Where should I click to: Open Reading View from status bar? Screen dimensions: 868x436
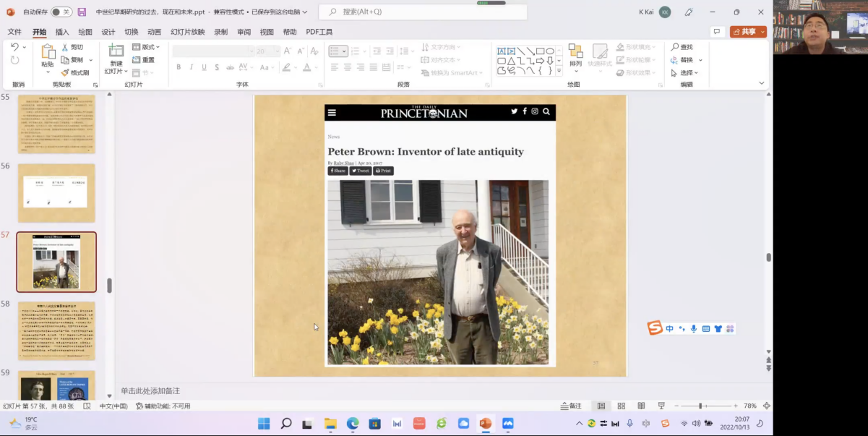[641, 406]
